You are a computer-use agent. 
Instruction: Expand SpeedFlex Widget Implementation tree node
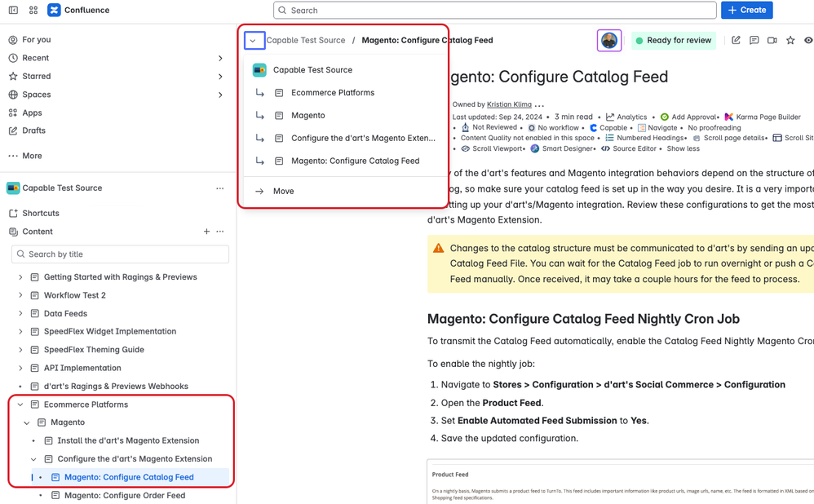(x=20, y=331)
